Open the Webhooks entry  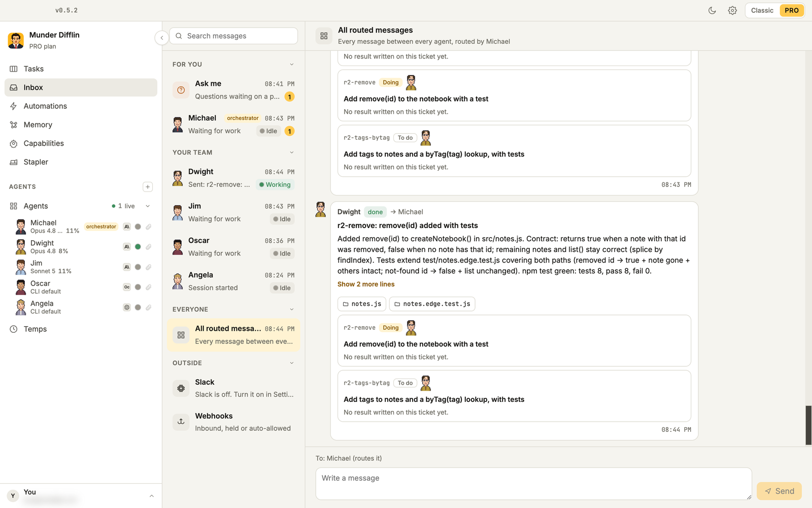click(233, 422)
